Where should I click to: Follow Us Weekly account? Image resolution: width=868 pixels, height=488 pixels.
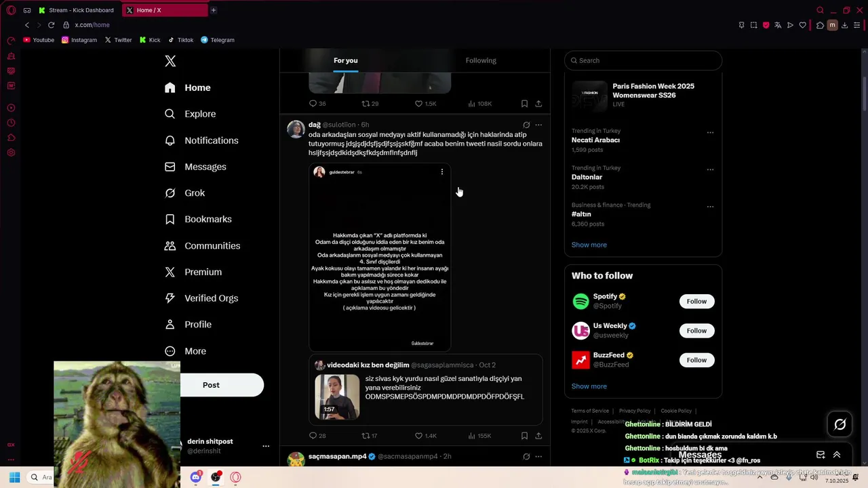pyautogui.click(x=696, y=331)
